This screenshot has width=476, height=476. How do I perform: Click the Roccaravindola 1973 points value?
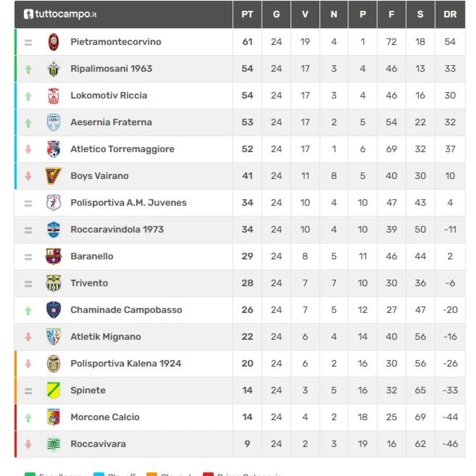[x=247, y=229]
